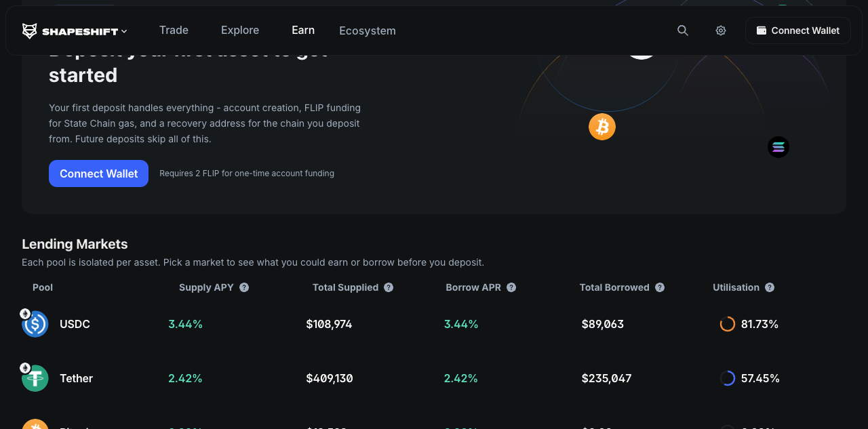The image size is (868, 429).
Task: Open the settings gear icon
Action: (x=721, y=30)
